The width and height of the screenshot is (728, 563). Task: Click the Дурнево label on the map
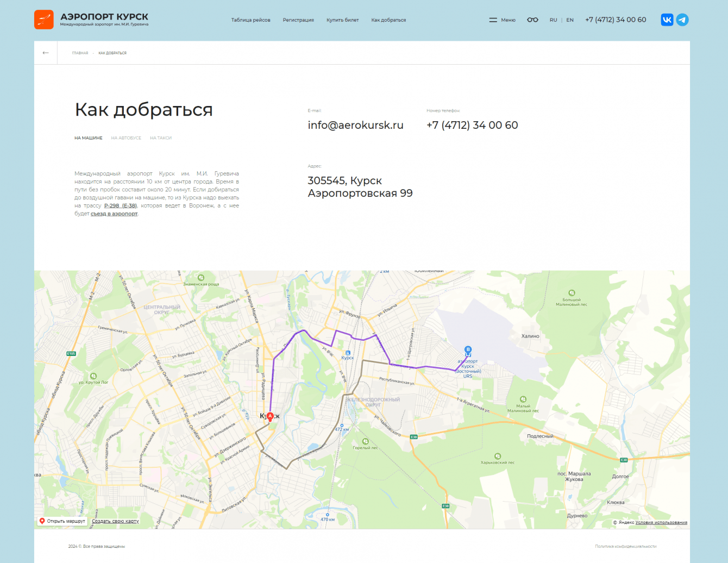coord(577,516)
